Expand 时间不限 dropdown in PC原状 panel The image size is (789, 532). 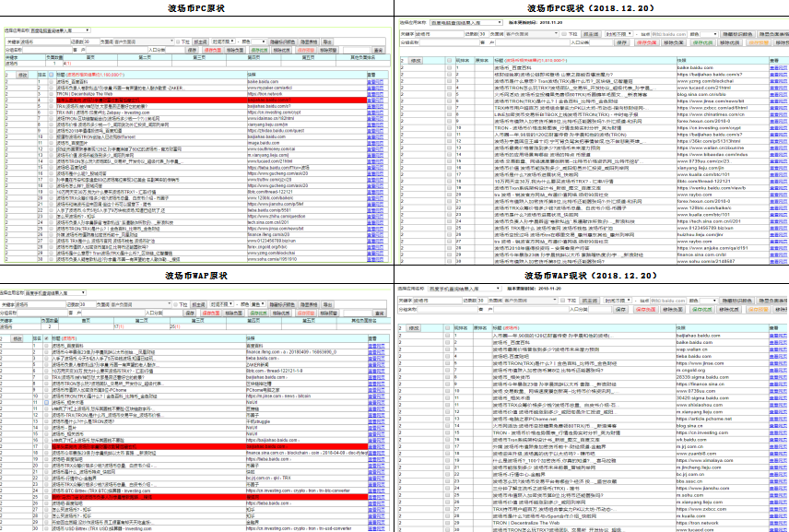pos(223,41)
